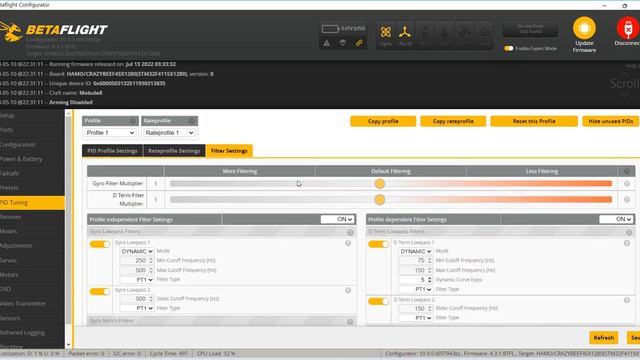
Task: Open help for Gyro Lowpass 2
Action: click(348, 290)
